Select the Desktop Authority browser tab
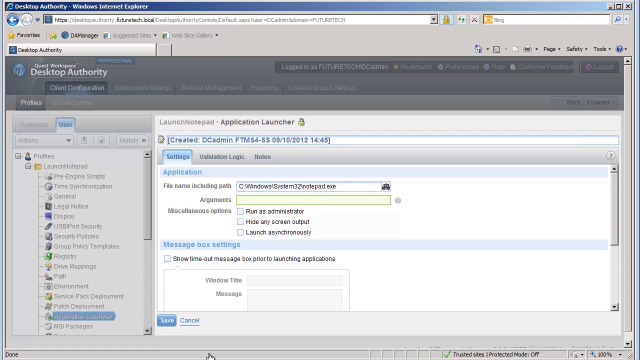 coord(82,50)
